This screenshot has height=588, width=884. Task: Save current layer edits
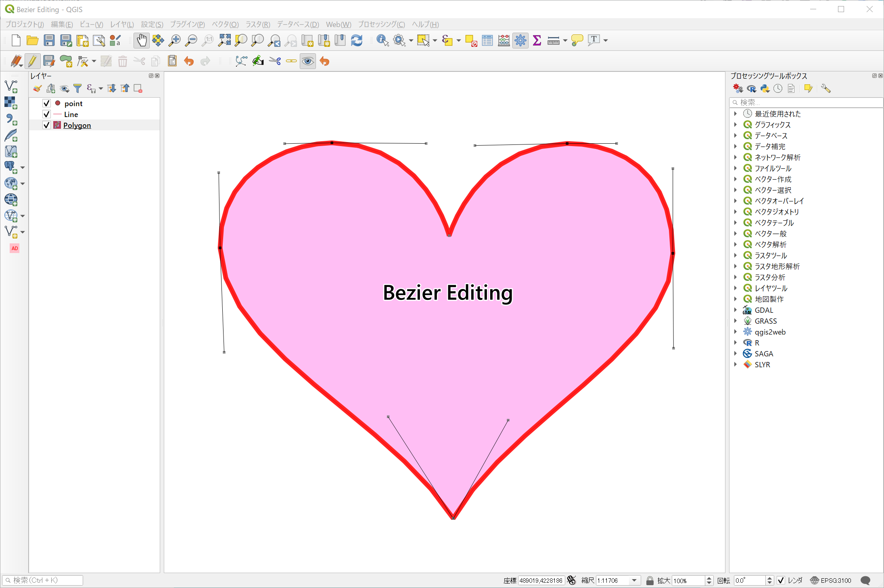(49, 61)
